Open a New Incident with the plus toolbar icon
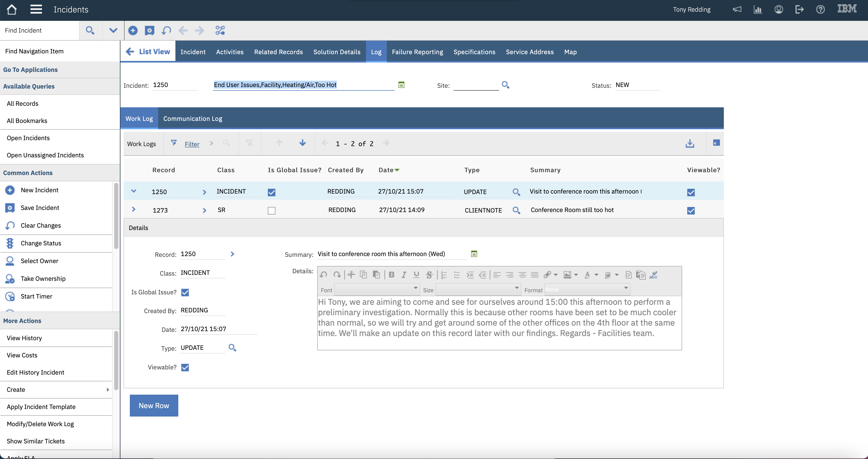868x459 pixels. (x=133, y=30)
